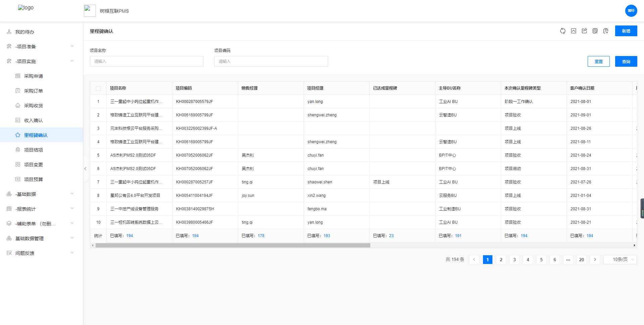
Task: Open 收入确认 menu item
Action: point(42,120)
